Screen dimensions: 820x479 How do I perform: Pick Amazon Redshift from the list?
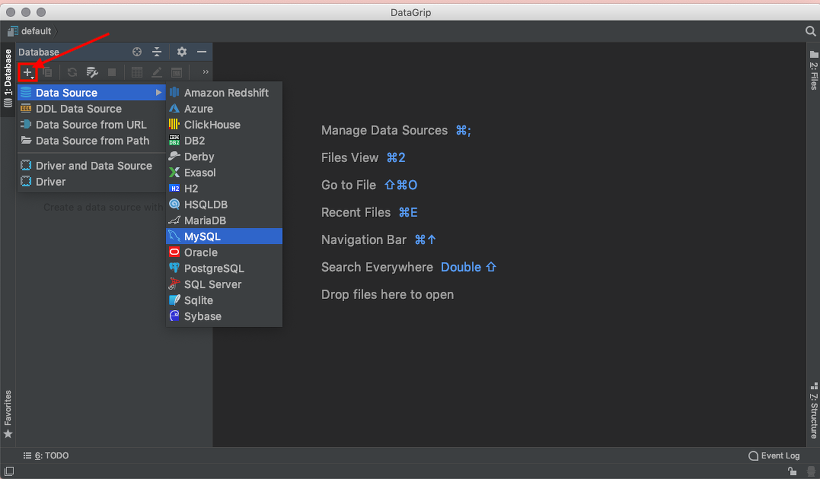tap(224, 93)
